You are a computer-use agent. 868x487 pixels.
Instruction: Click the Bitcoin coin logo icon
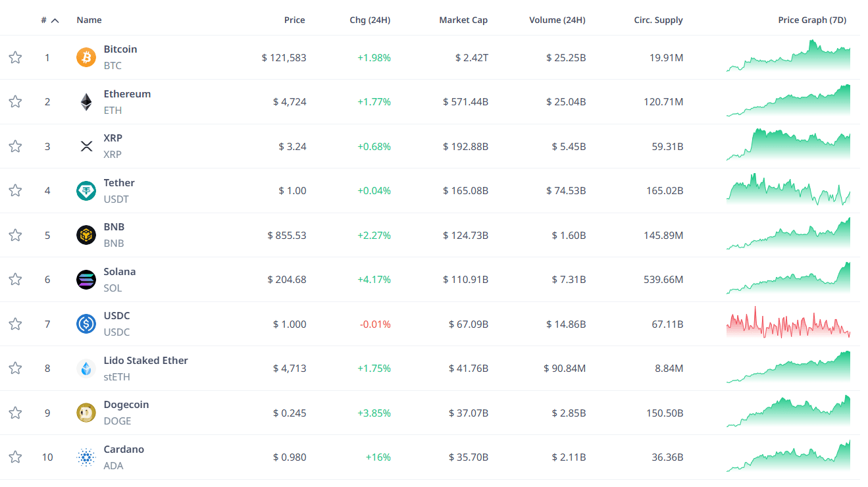click(86, 57)
